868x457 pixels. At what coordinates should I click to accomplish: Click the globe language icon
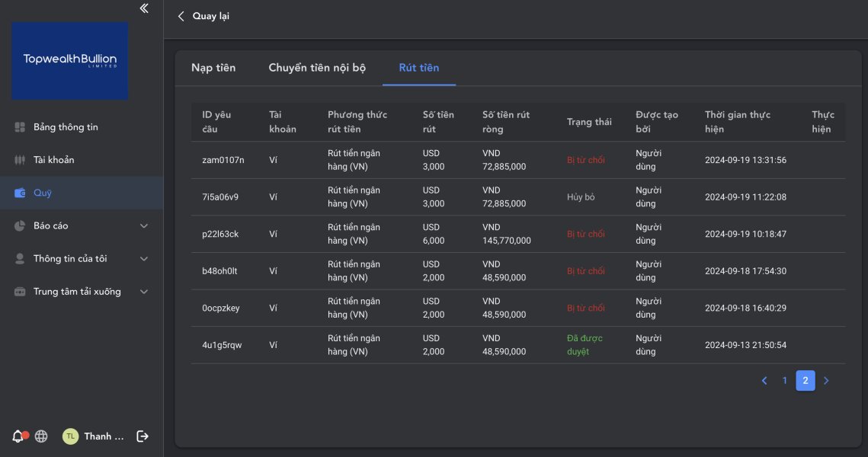[41, 436]
